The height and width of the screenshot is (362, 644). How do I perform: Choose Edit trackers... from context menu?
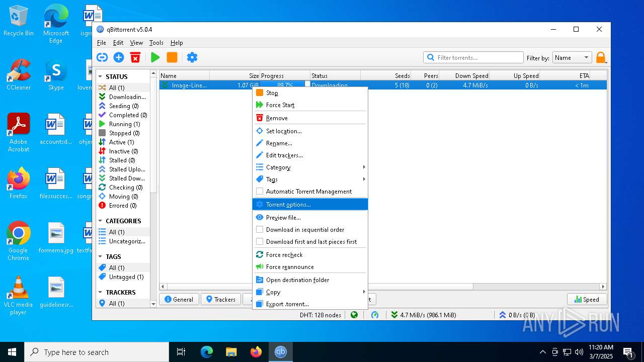tap(310, 155)
